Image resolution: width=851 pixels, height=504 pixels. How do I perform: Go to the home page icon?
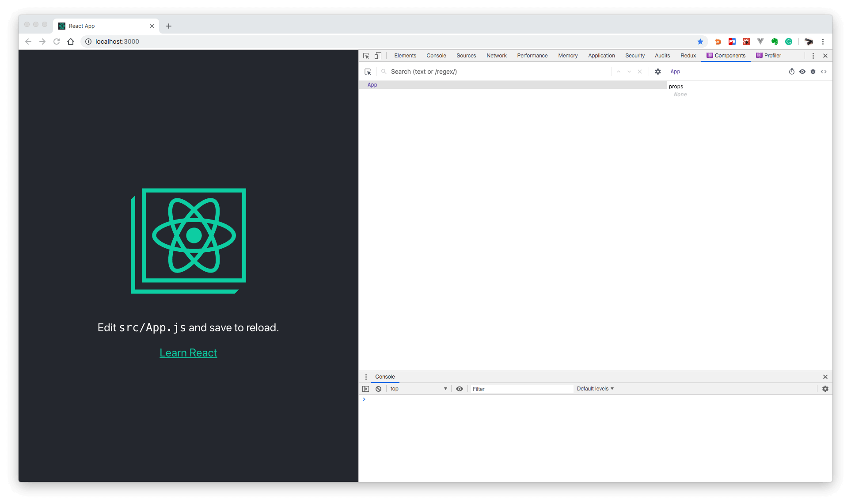pos(71,42)
